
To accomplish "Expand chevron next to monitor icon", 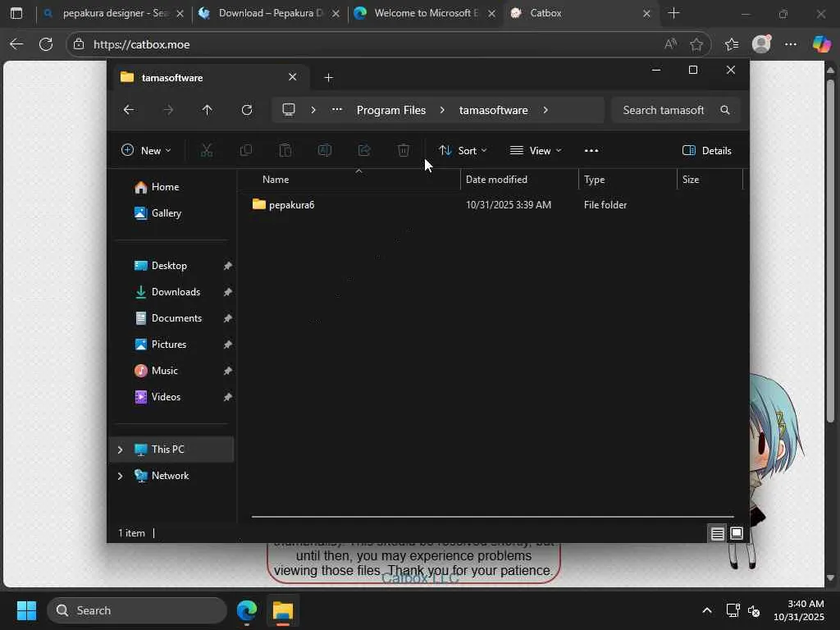I will pos(313,110).
